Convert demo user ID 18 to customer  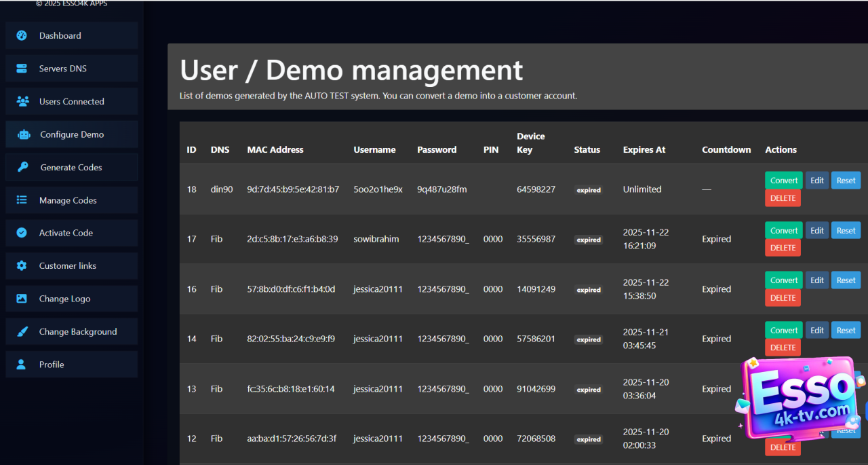[783, 181]
